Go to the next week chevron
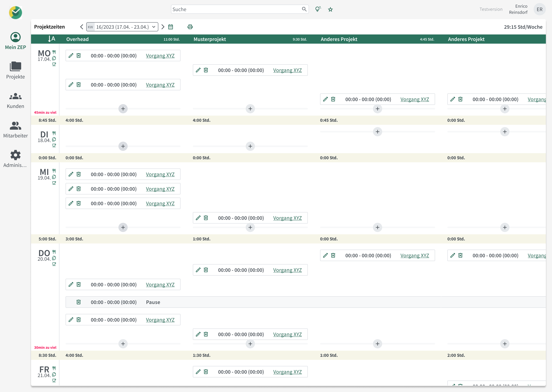This screenshot has height=392, width=552. (163, 27)
